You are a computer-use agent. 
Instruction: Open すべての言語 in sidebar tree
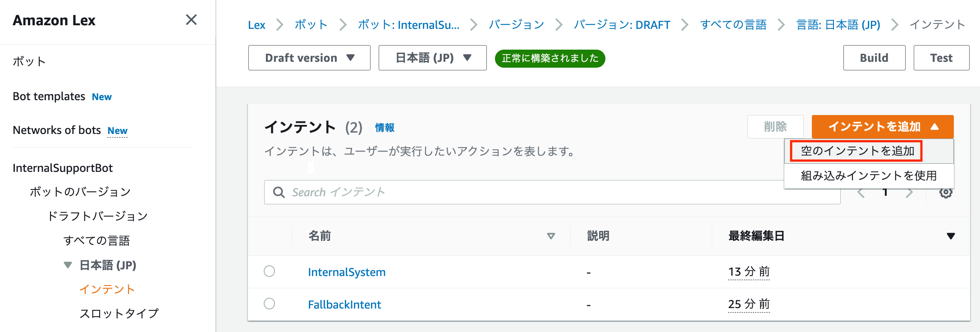pos(96,241)
